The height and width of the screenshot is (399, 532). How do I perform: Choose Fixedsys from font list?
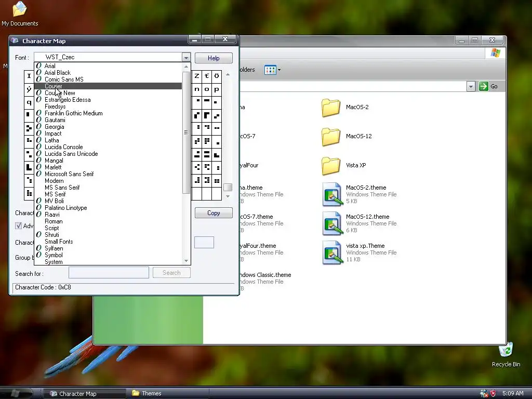click(108, 107)
